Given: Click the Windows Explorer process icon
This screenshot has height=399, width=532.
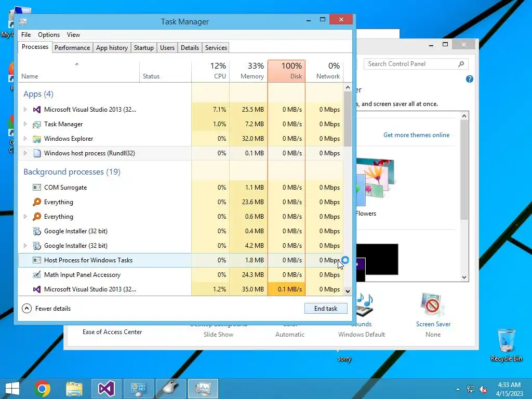Looking at the screenshot, I should coord(37,139).
